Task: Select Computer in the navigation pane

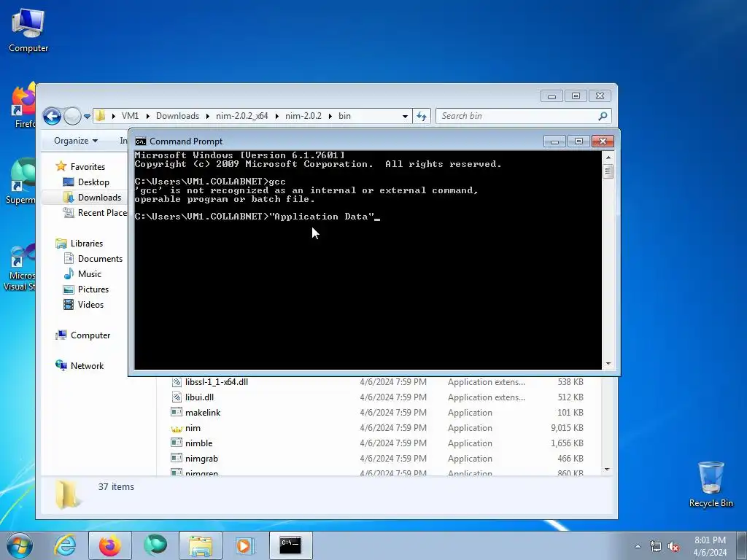Action: [x=90, y=335]
